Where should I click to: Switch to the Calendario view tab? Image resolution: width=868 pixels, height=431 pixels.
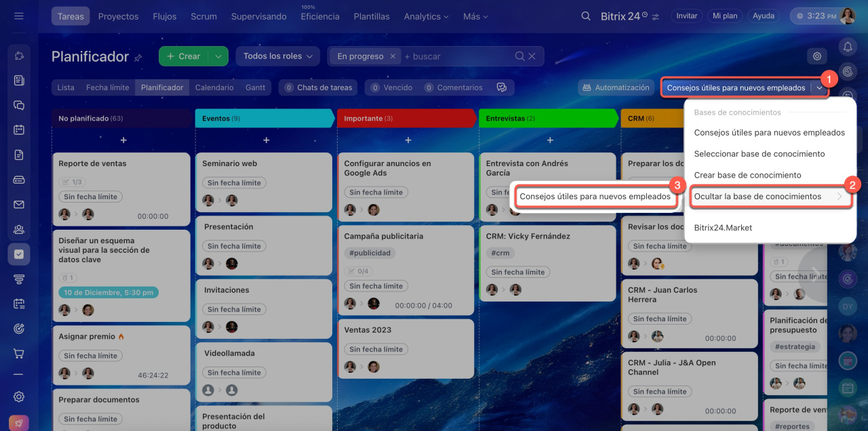coord(214,87)
